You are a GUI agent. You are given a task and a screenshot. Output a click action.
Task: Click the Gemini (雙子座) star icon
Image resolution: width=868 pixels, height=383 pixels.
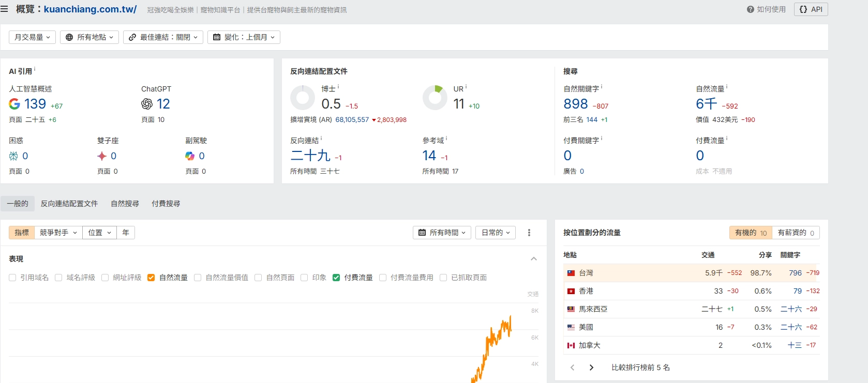102,156
